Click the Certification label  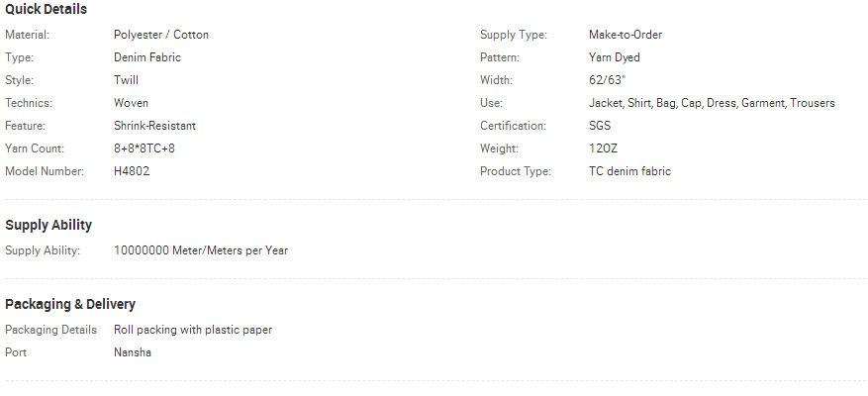(513, 126)
